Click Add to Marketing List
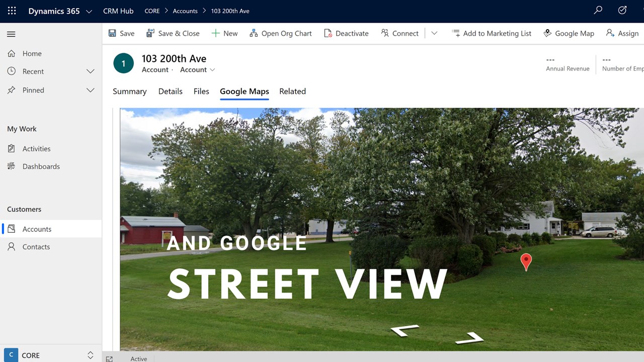The height and width of the screenshot is (362, 644). click(492, 33)
